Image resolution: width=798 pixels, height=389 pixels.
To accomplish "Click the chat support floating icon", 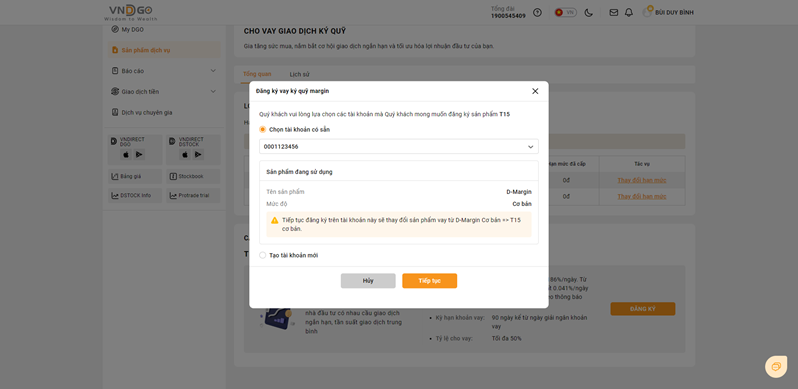I will (776, 366).
